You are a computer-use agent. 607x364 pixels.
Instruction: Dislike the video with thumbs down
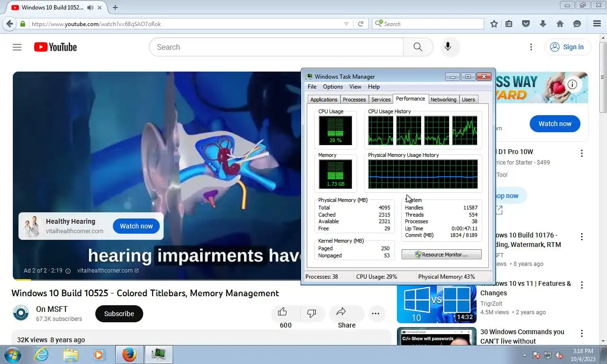click(312, 313)
